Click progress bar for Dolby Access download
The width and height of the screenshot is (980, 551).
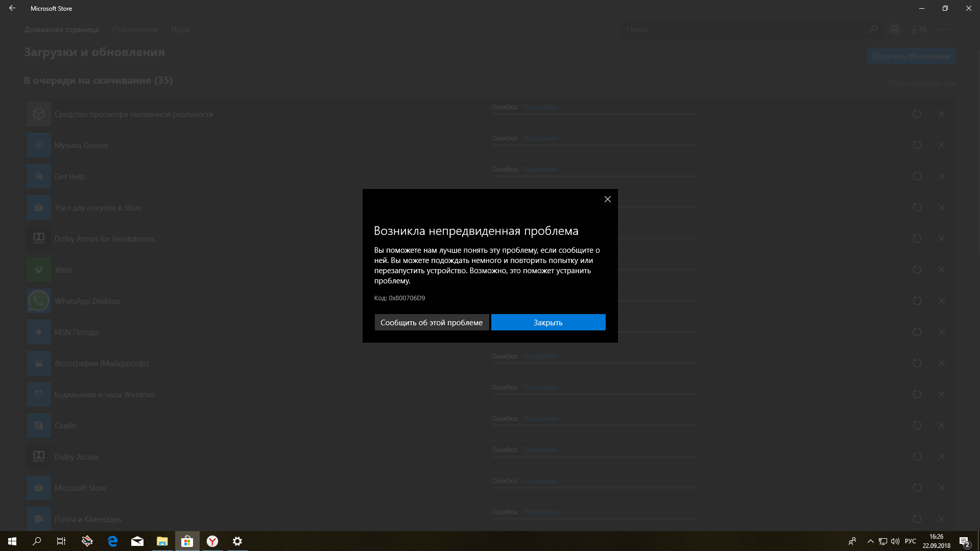[593, 457]
